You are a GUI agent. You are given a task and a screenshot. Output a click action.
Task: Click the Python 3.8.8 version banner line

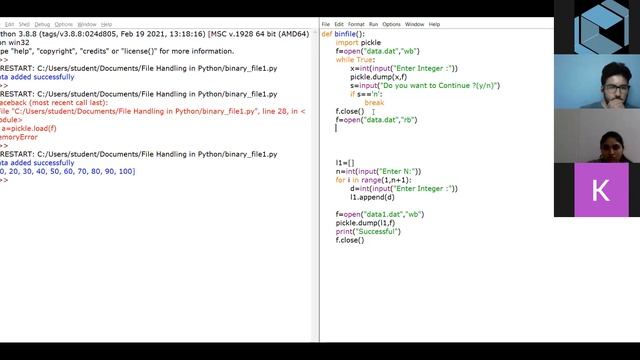pyautogui.click(x=154, y=34)
